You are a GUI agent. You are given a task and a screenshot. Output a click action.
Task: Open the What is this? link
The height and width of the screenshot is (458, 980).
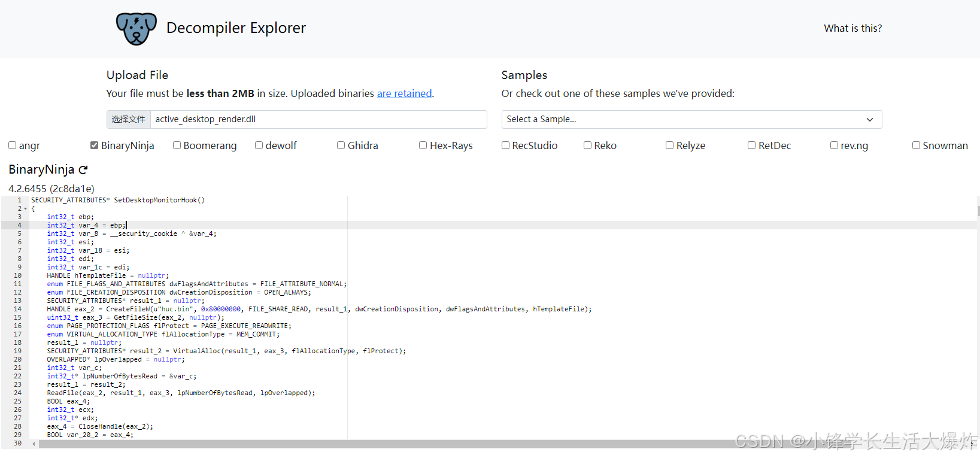[852, 28]
